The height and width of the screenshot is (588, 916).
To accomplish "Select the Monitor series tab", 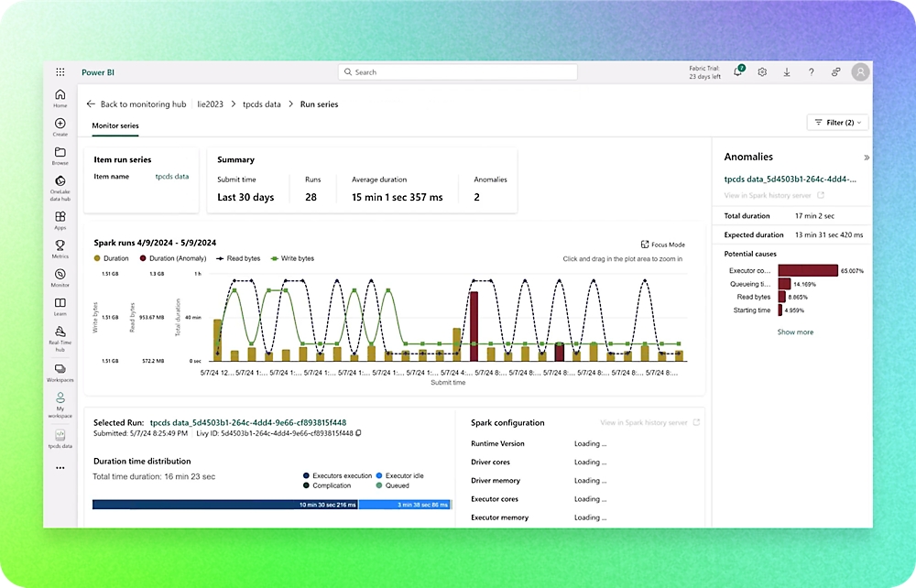I will pyautogui.click(x=115, y=125).
